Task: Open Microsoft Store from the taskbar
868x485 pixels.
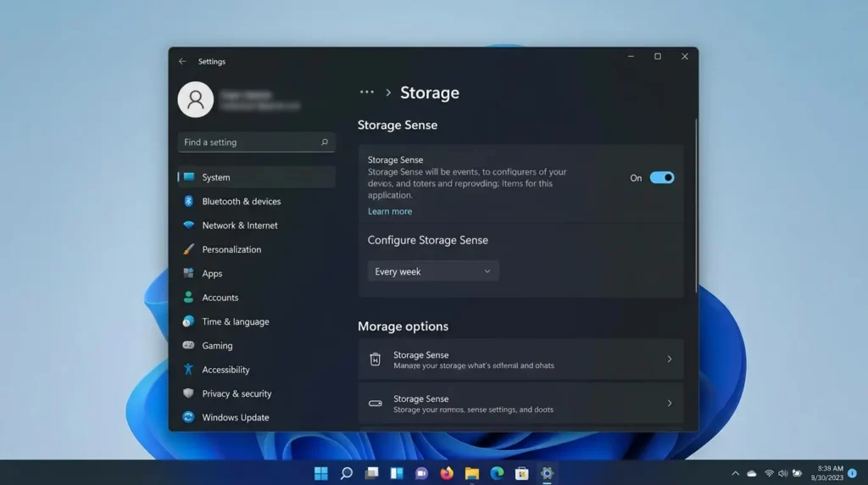Action: point(522,473)
